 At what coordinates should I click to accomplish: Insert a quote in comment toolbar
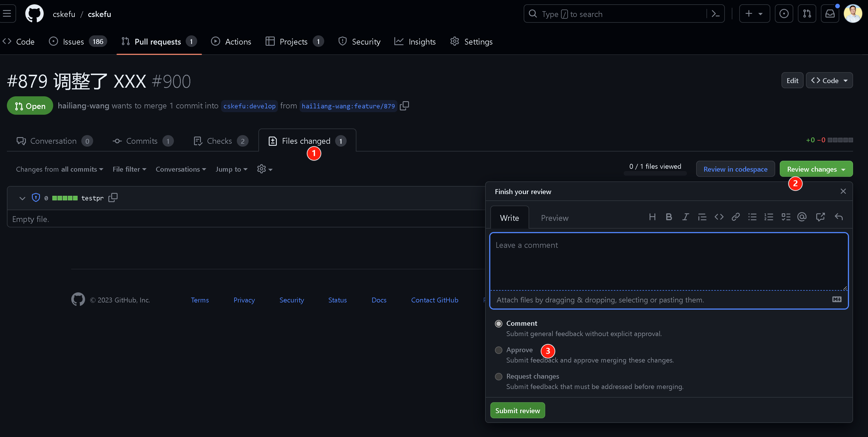click(x=702, y=217)
